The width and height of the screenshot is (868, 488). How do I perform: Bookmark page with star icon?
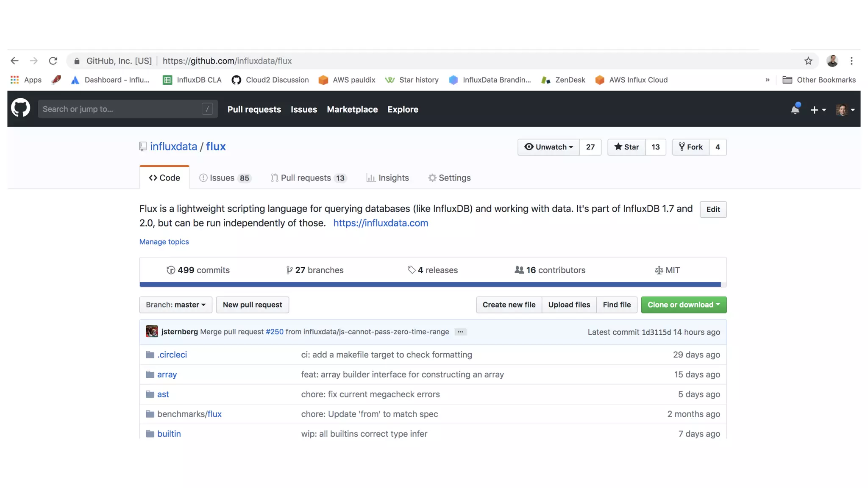pyautogui.click(x=808, y=61)
